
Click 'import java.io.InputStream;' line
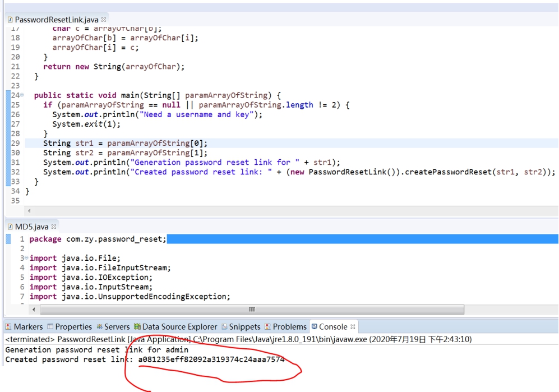click(91, 287)
